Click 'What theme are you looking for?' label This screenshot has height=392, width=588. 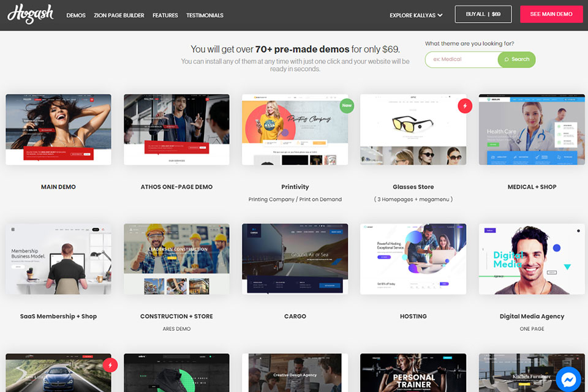click(470, 43)
